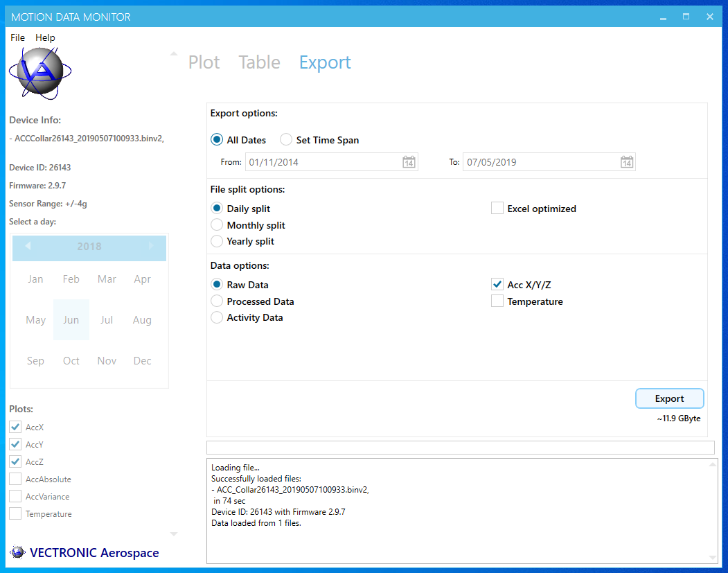
Task: Click the '~11.9 GByte' size estimate
Action: (678, 418)
